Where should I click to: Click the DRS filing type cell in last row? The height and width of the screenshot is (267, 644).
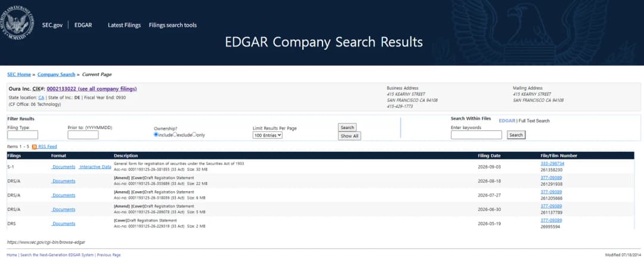point(11,224)
